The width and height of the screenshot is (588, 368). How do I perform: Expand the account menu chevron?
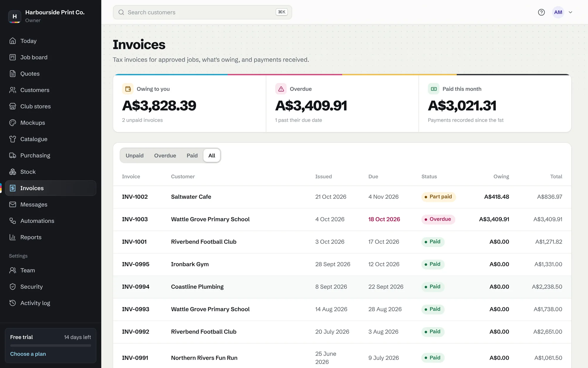570,12
